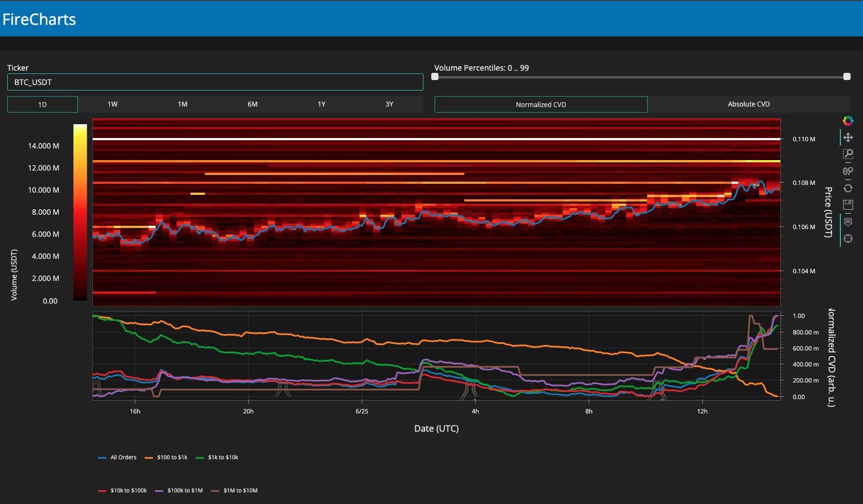Switch to the 1W timeframe

point(113,104)
